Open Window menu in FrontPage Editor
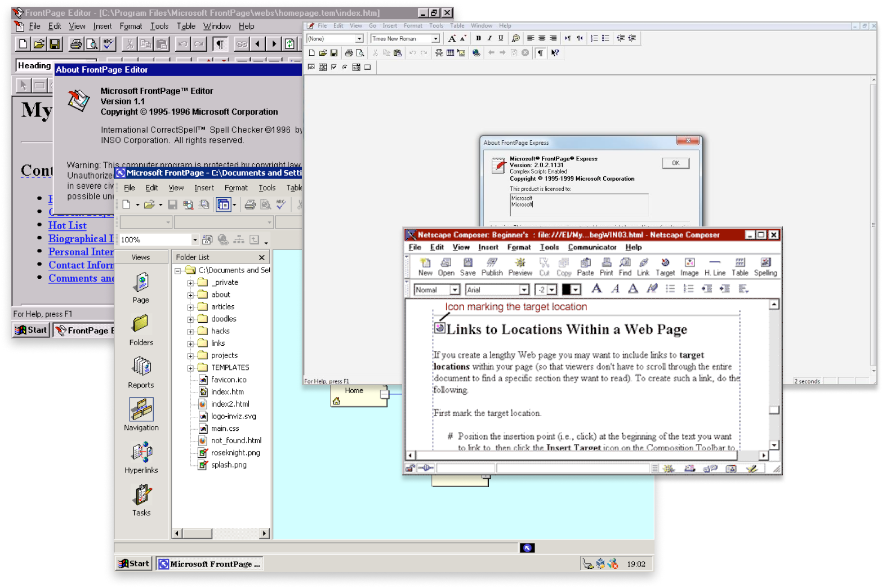882x588 pixels. (217, 26)
